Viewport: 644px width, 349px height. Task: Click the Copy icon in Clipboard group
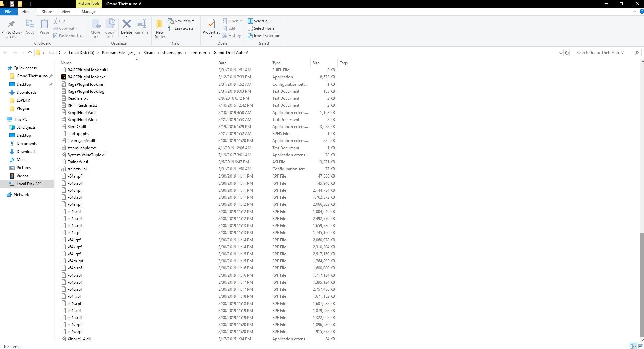click(x=30, y=24)
